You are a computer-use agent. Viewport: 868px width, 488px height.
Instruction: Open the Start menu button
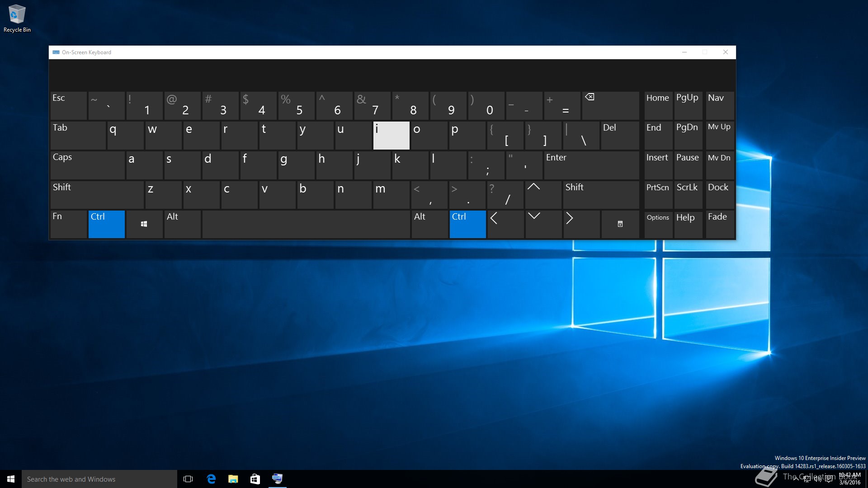[x=11, y=479]
